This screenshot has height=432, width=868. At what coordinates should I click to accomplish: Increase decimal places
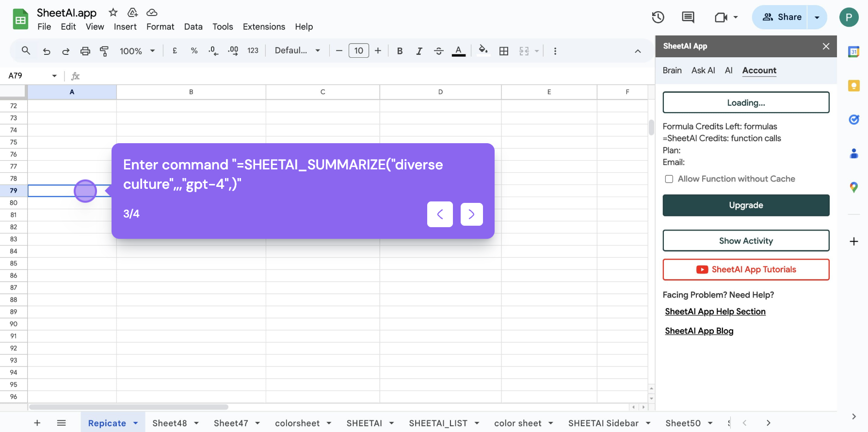tap(233, 50)
